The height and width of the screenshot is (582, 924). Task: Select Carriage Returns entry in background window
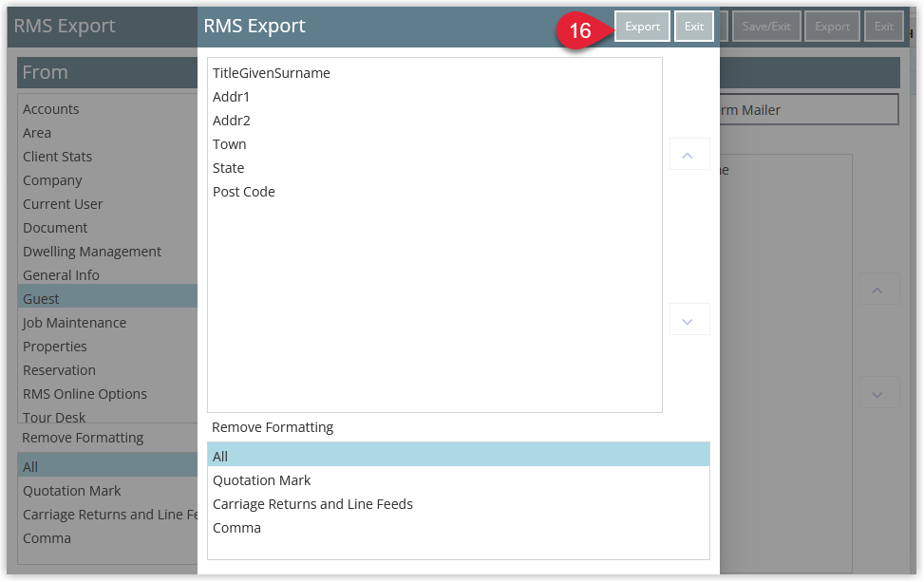108,515
